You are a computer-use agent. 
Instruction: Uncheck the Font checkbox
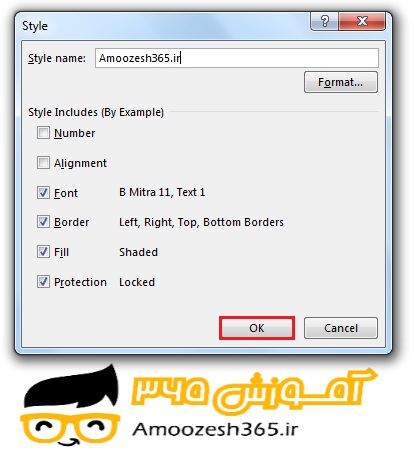[x=43, y=192]
